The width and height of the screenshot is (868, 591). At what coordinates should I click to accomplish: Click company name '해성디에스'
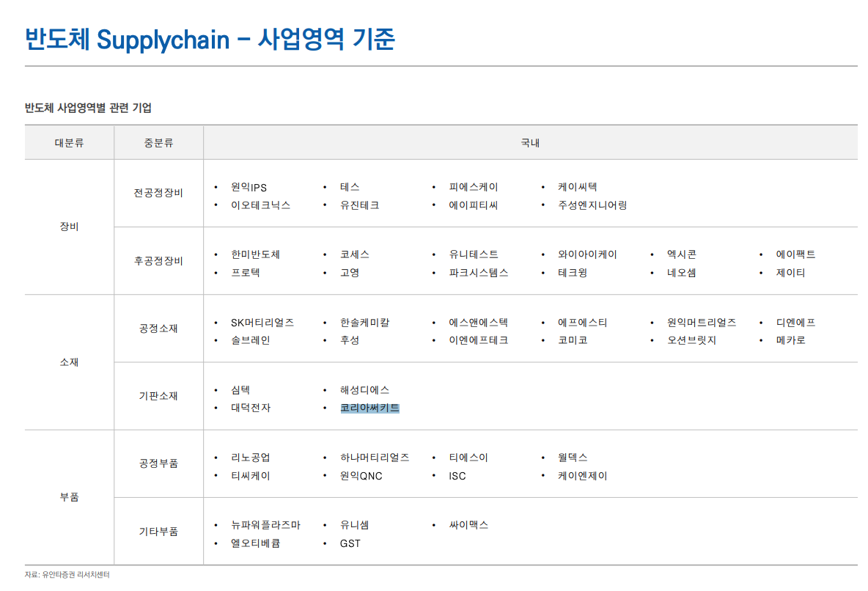[x=365, y=390]
